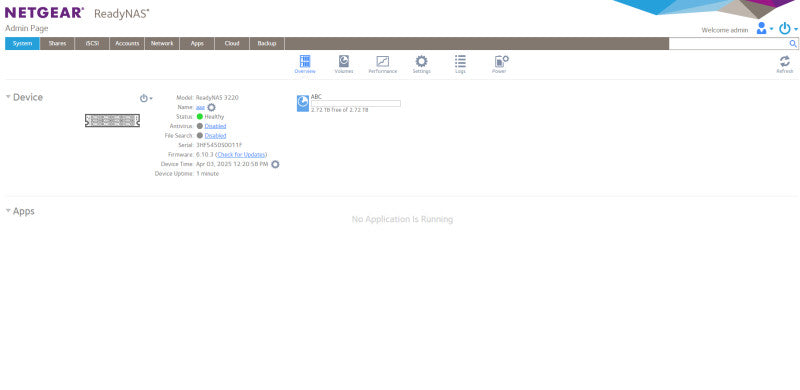Switch to the Apps tab

coord(197,43)
